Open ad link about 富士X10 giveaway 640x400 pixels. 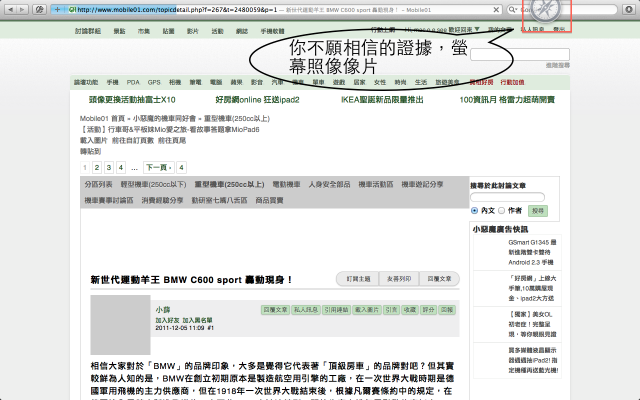[x=132, y=100]
